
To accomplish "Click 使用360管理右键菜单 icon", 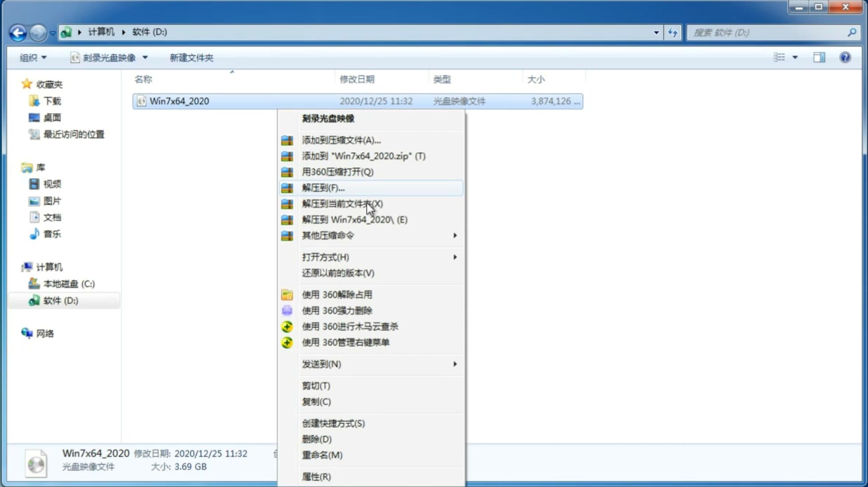I will pyautogui.click(x=286, y=342).
